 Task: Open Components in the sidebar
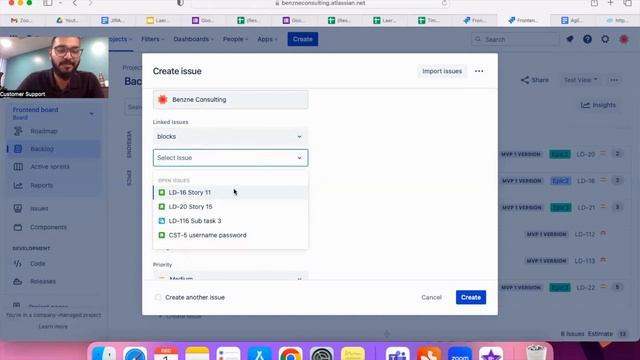point(53,227)
